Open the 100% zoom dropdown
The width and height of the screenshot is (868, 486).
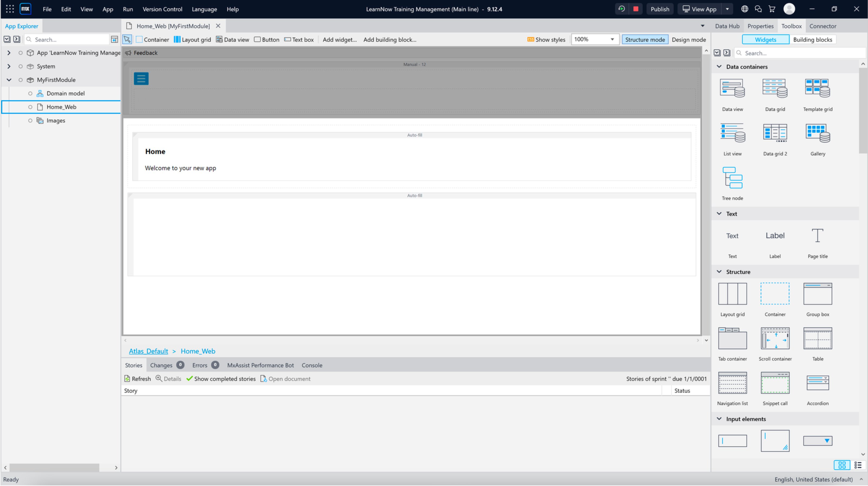pos(612,39)
